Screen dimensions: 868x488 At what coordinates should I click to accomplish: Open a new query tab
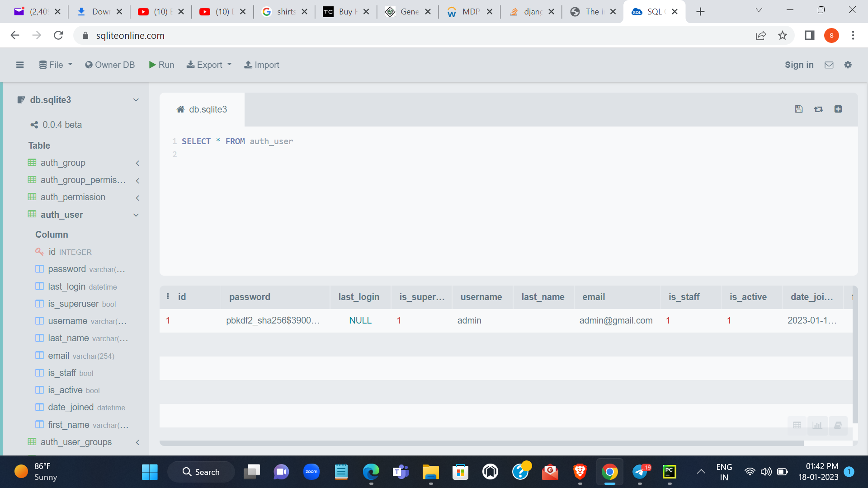(838, 109)
